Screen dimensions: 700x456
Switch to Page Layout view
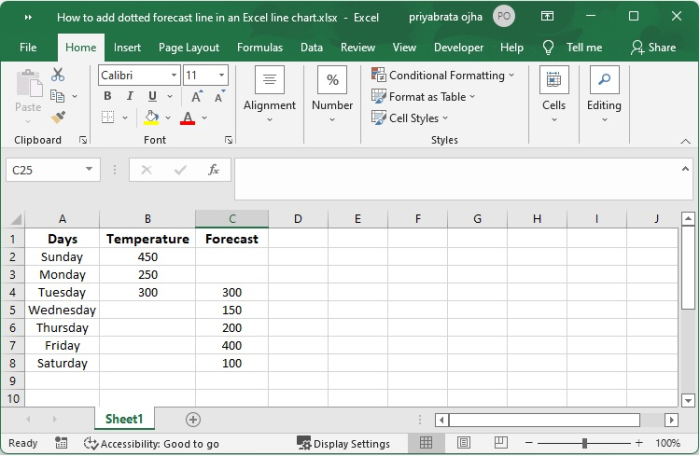pyautogui.click(x=463, y=443)
